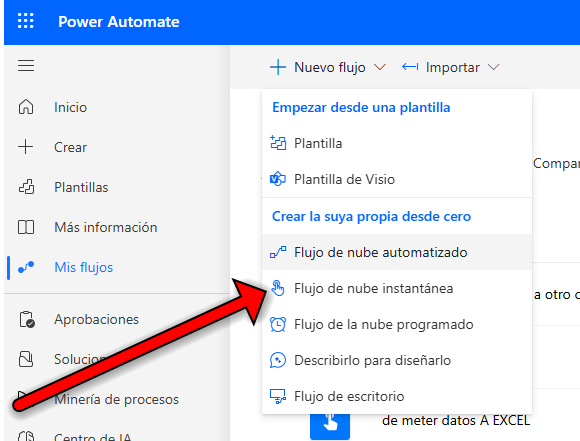Collapse the Nuevo flujo dropdown chevron
The image size is (580, 441).
[380, 67]
